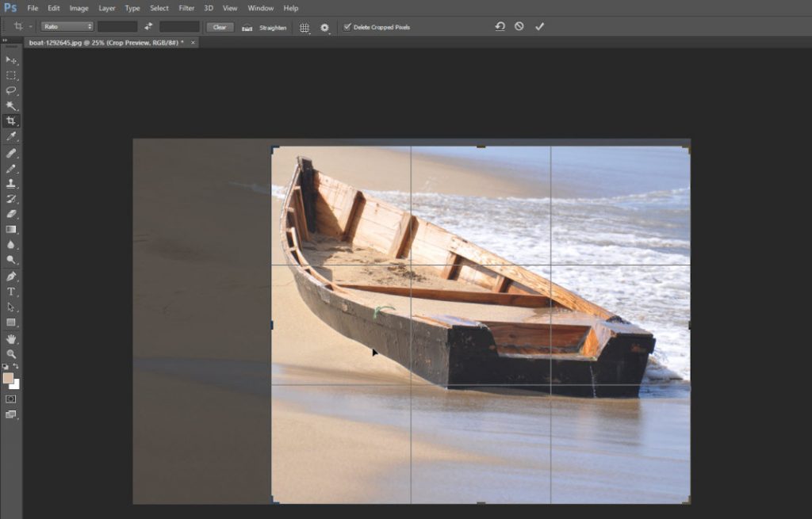Image resolution: width=812 pixels, height=519 pixels.
Task: Open crop additional options gear
Action: click(324, 28)
